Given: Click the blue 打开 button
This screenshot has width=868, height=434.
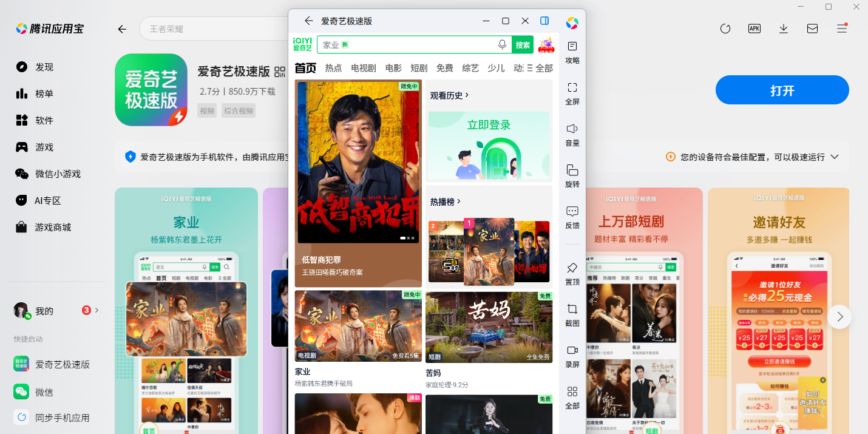Looking at the screenshot, I should tap(782, 90).
